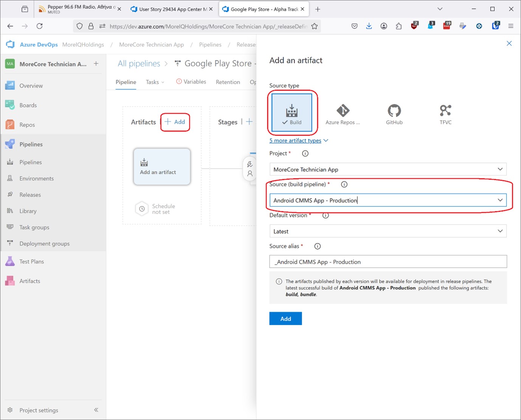
Task: Open the Deployment groups page
Action: pos(44,243)
